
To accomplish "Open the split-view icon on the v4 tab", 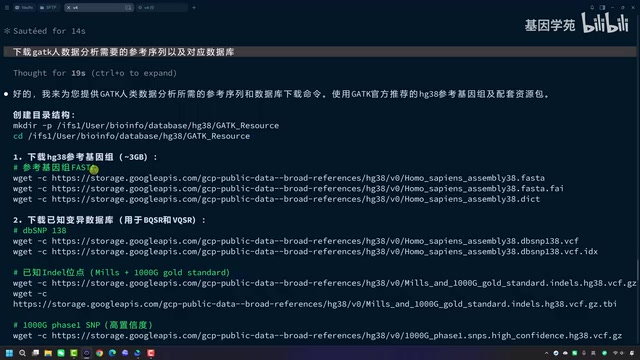I will (128, 7).
